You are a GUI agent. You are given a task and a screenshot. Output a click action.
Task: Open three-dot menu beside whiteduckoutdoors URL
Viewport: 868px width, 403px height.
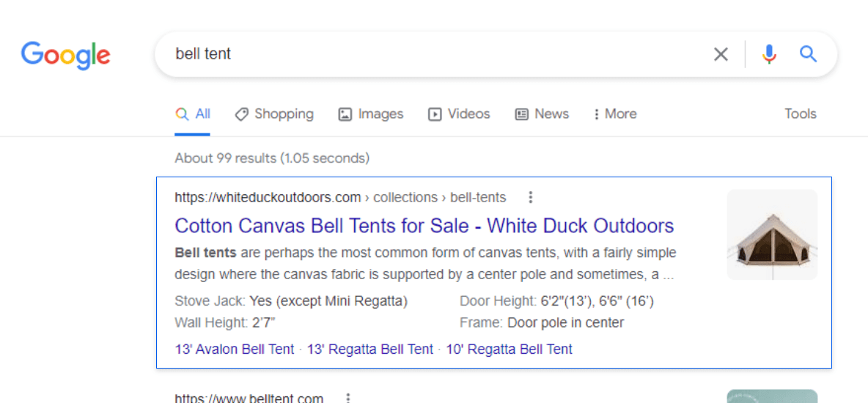pyautogui.click(x=530, y=197)
